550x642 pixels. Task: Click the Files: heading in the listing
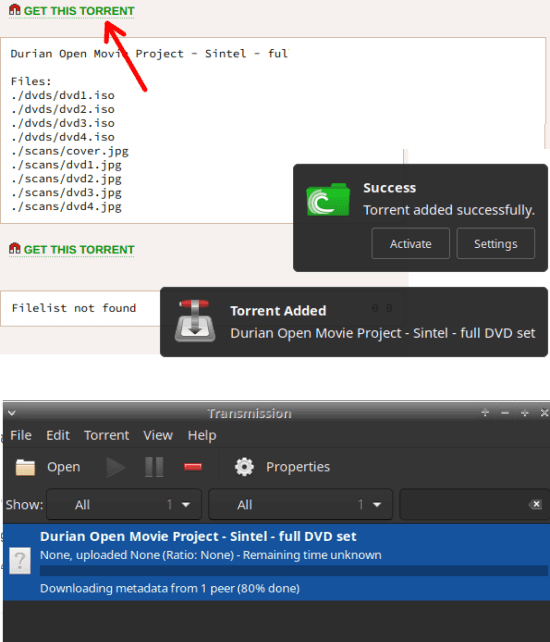point(31,81)
